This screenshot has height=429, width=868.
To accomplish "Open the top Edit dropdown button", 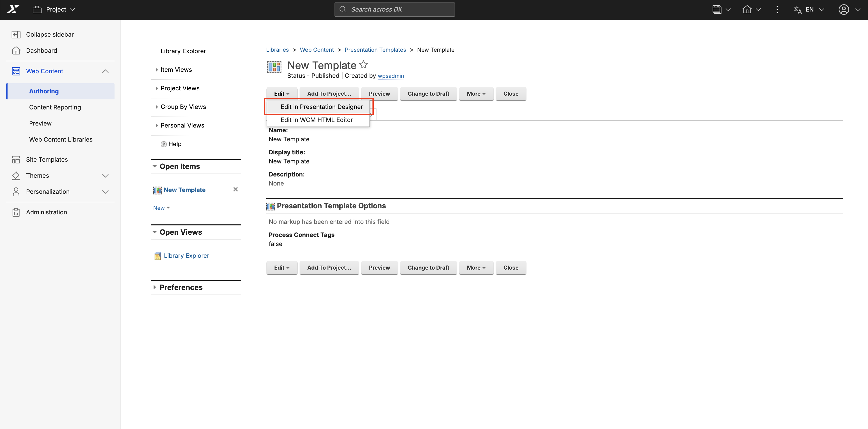I will 282,94.
